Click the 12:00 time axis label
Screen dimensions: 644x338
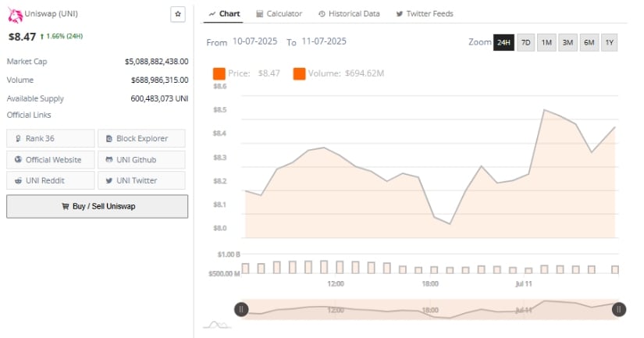click(x=336, y=284)
